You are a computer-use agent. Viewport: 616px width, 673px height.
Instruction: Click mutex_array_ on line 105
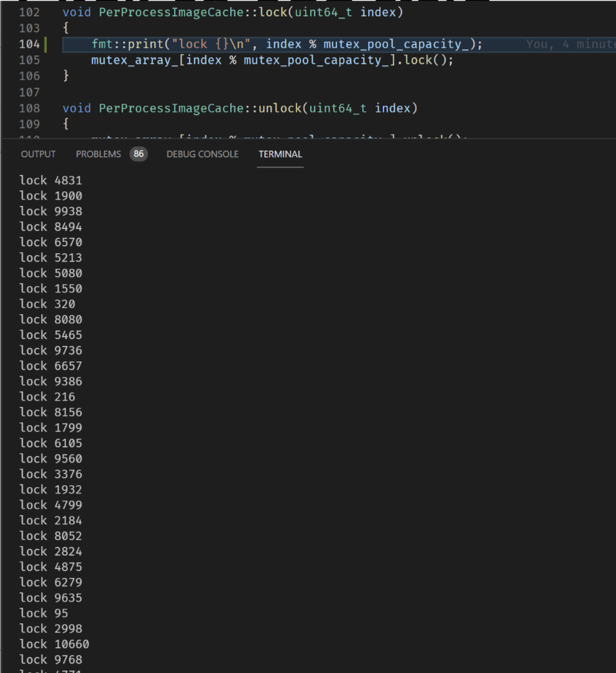[x=135, y=60]
